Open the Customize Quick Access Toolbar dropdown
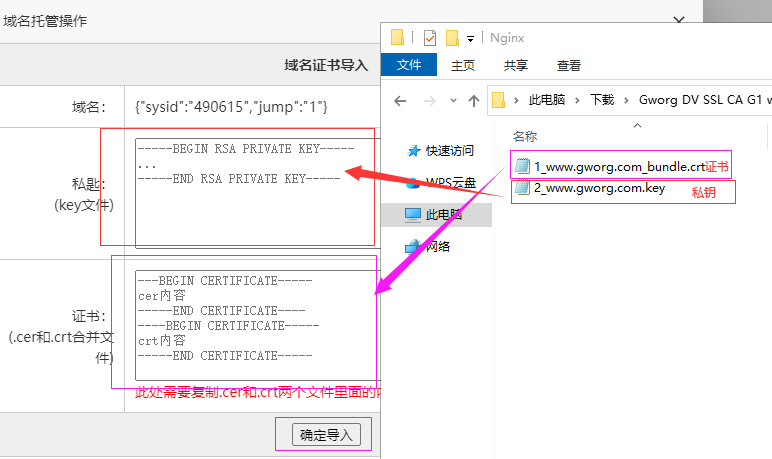This screenshot has width=772, height=459. (471, 38)
